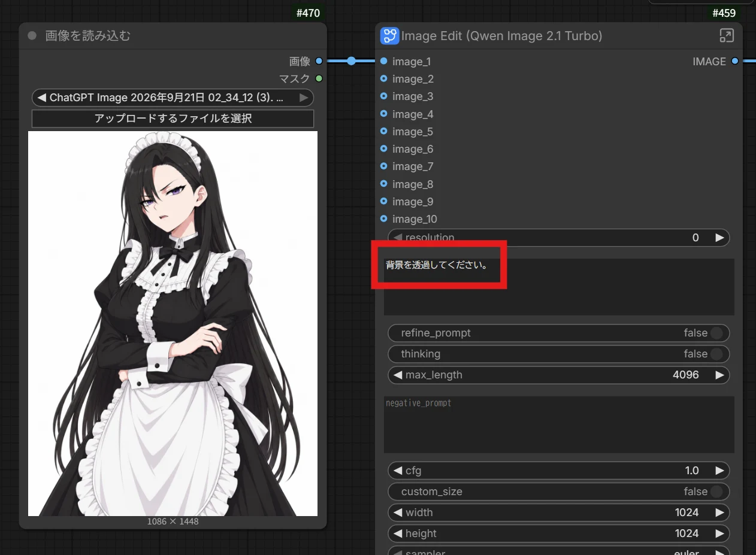
Task: Decrease cfg with the left arrow
Action: point(398,471)
